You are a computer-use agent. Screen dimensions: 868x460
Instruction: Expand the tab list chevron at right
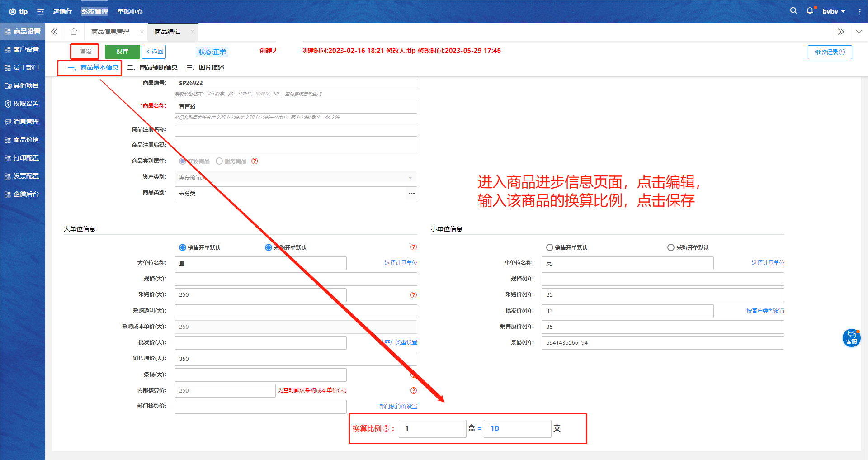[x=859, y=32]
